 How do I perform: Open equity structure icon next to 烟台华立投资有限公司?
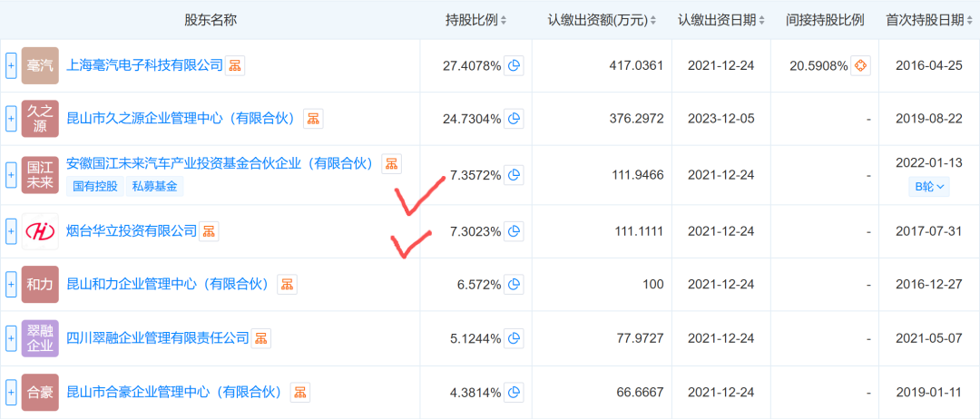pyautogui.click(x=209, y=231)
